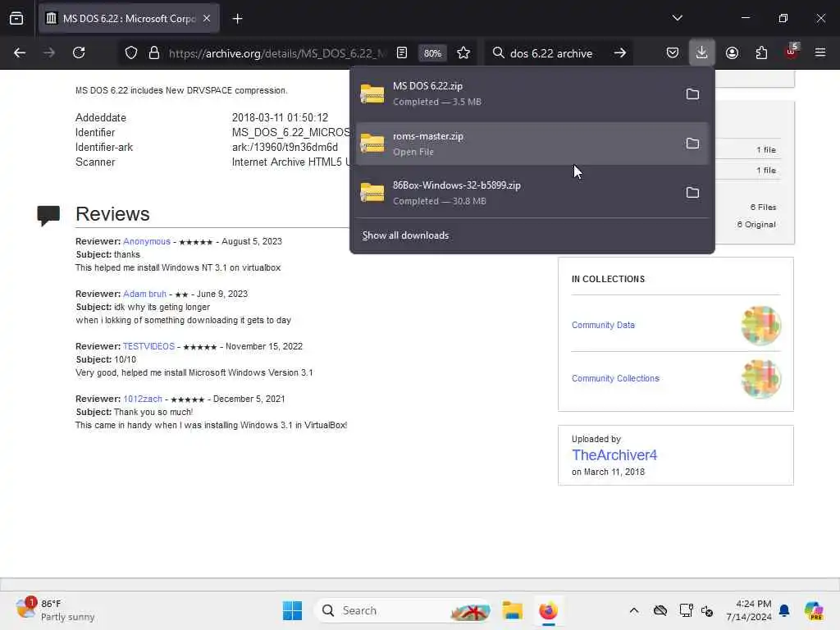This screenshot has height=630, width=840.
Task: Click Show all downloads
Action: pyautogui.click(x=405, y=235)
